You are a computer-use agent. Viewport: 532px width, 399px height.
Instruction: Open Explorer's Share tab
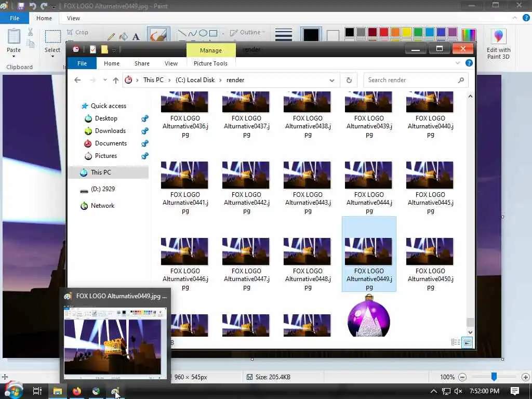click(x=142, y=63)
